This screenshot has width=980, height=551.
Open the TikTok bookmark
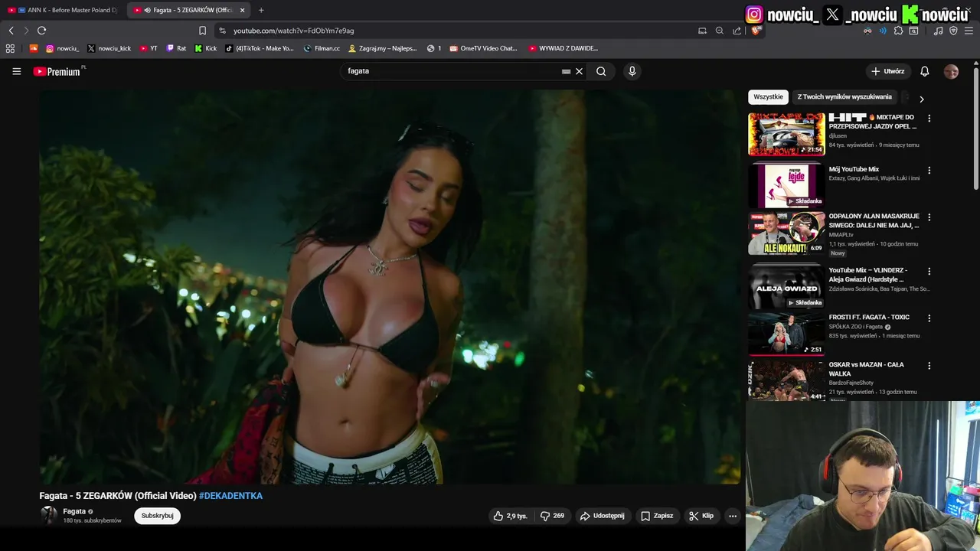260,48
